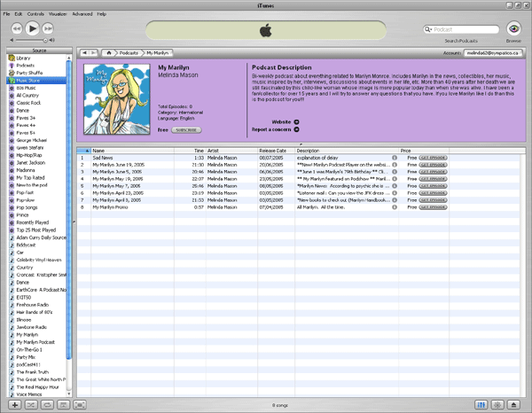Image resolution: width=532 pixels, height=413 pixels.
Task: Open the Edit menu
Action: (19, 14)
